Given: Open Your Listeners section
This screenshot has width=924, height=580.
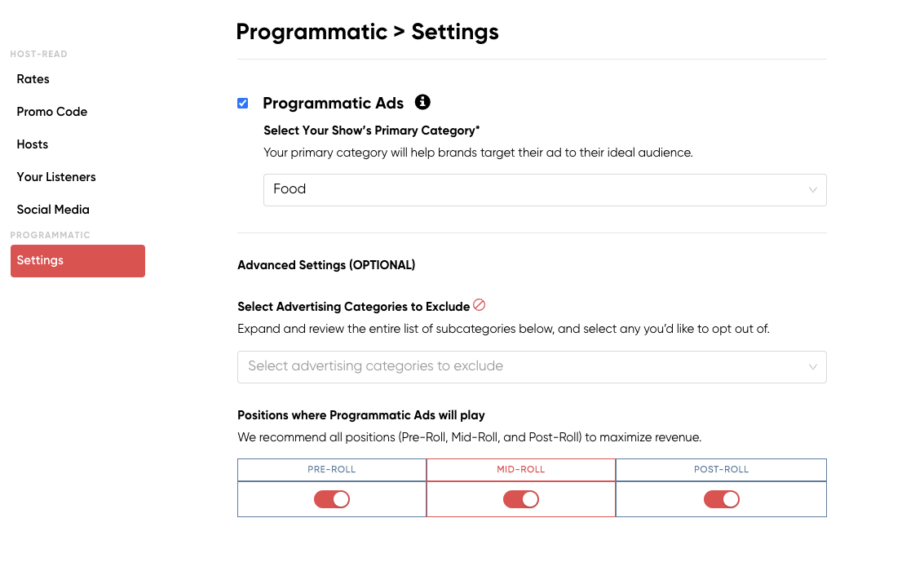Looking at the screenshot, I should (x=56, y=177).
